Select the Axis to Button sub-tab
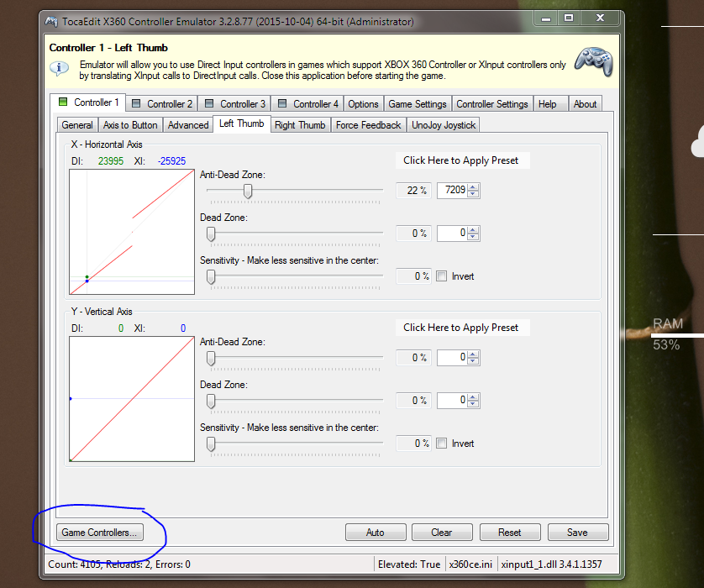The height and width of the screenshot is (588, 704). (130, 125)
